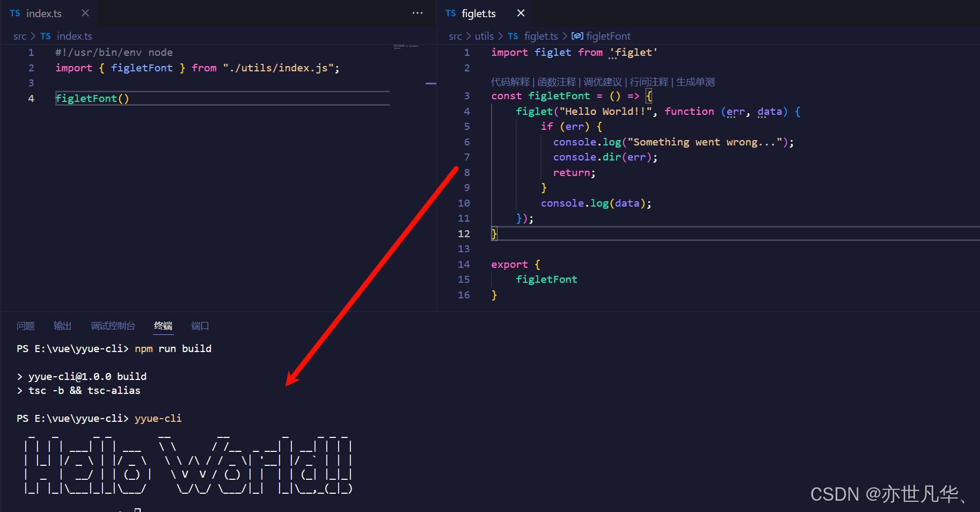
Task: Click the npm run build terminal command
Action: pos(173,349)
